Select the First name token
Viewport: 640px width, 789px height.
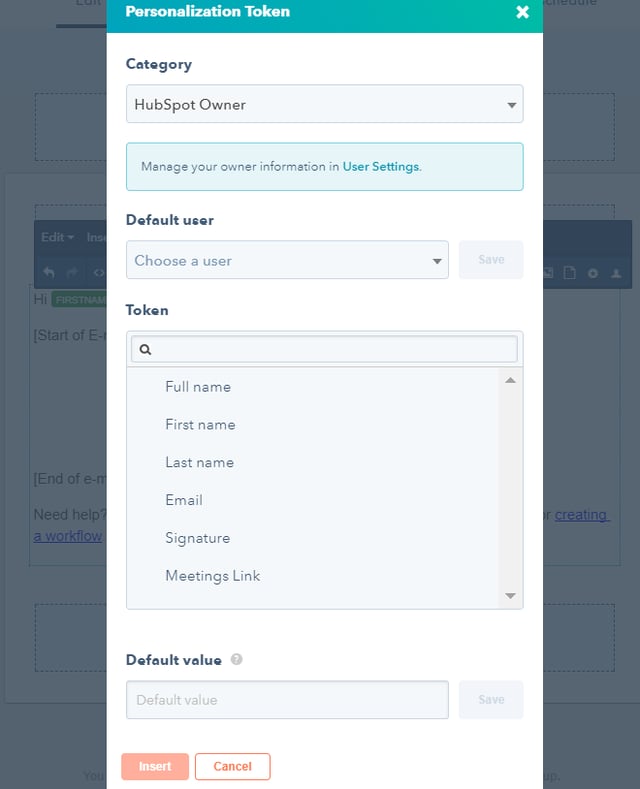coord(200,425)
